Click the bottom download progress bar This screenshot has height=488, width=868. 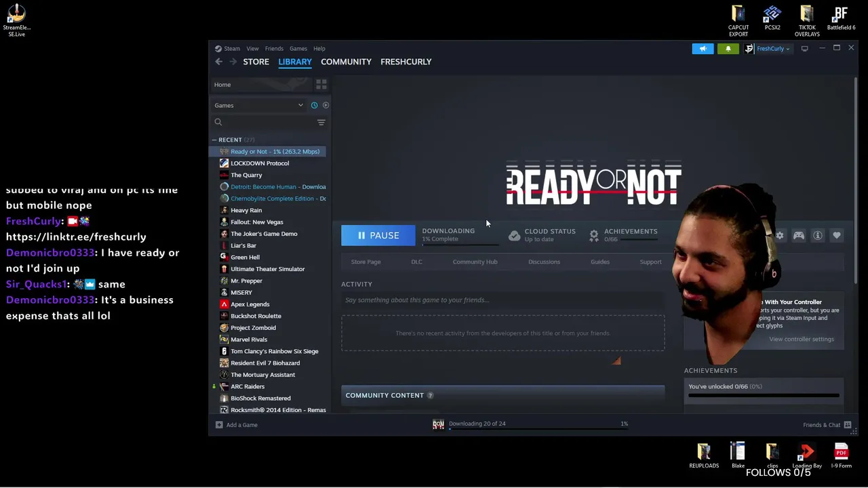(539, 430)
